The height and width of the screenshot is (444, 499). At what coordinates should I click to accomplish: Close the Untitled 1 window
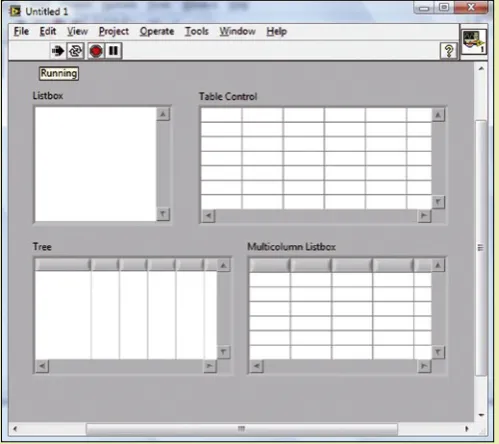471,7
